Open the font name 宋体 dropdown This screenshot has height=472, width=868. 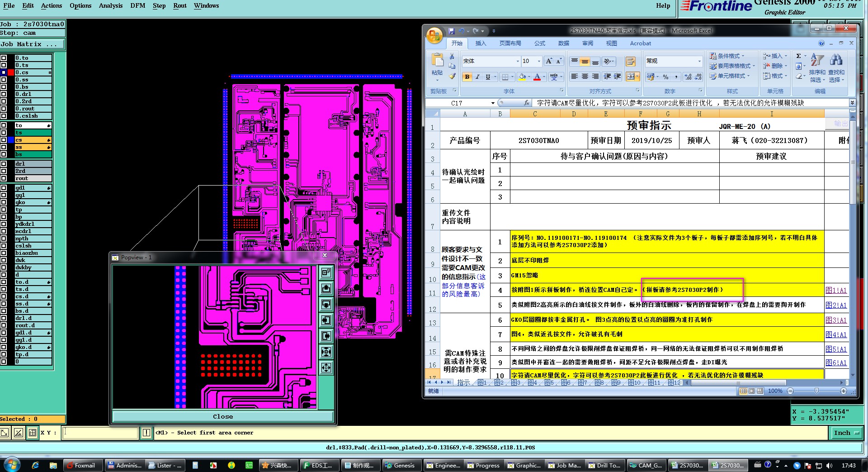click(518, 61)
